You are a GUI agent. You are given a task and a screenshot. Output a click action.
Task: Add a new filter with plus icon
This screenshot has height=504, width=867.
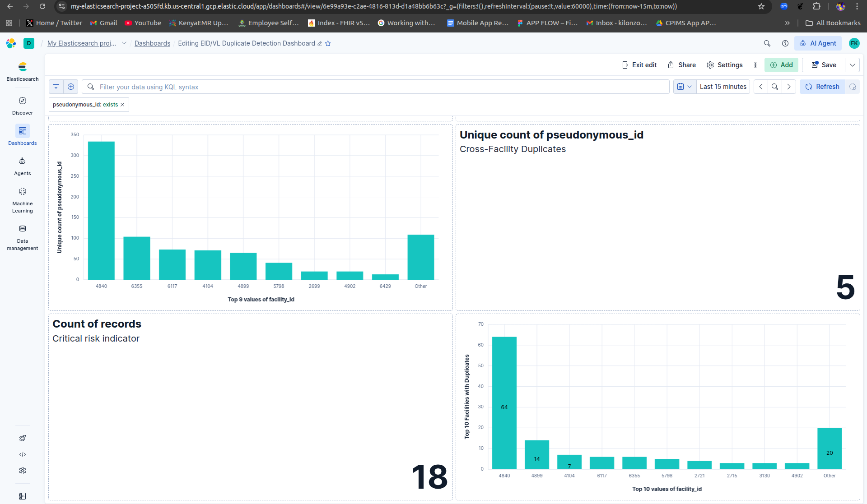point(71,87)
